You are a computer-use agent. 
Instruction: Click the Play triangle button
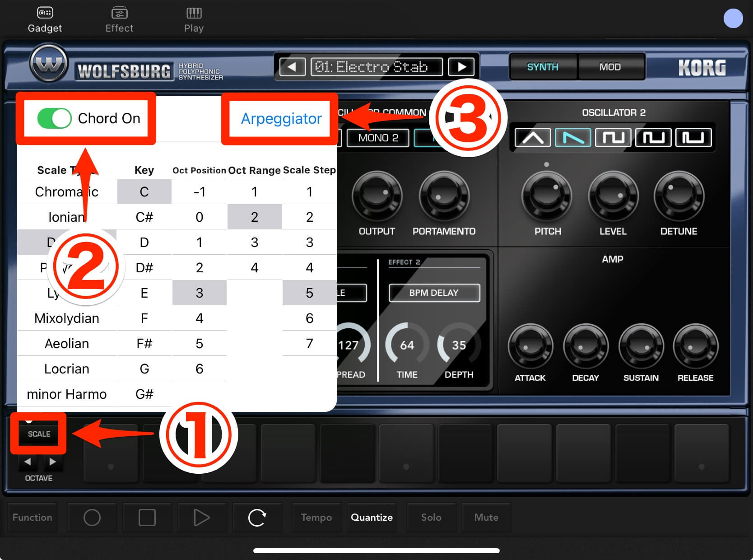click(202, 517)
